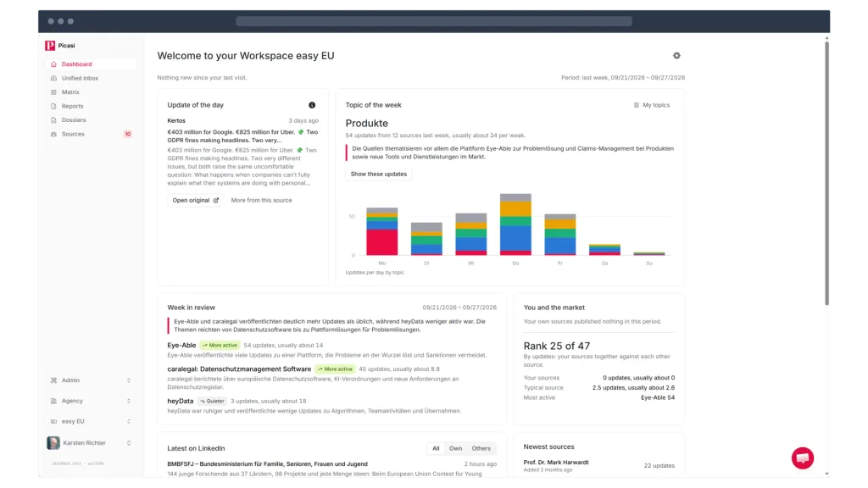Click the Prof. Dr. Mark Harwardt source
The height and width of the screenshot is (488, 868).
point(556,462)
